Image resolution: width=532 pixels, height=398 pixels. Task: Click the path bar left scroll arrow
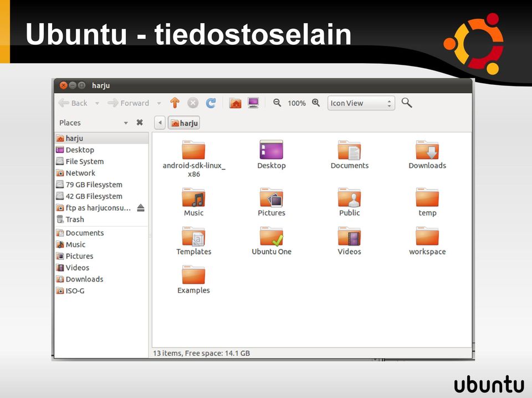(160, 123)
